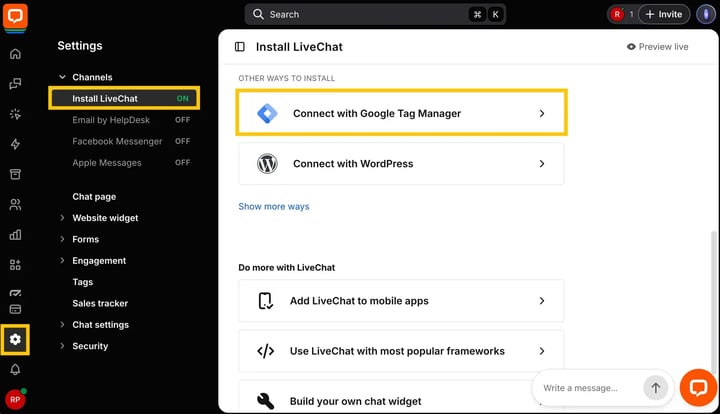Open the Archives box icon
This screenshot has height=414, width=720.
[x=15, y=174]
